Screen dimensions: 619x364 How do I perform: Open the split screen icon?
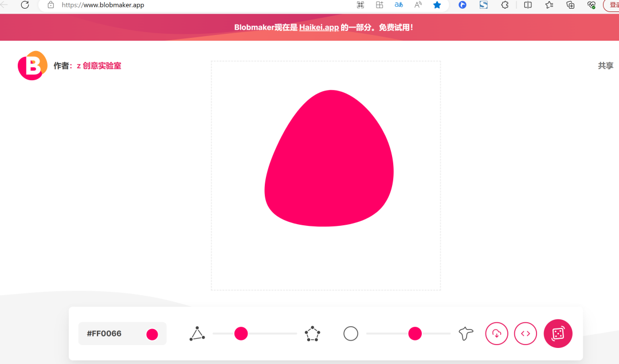point(528,5)
